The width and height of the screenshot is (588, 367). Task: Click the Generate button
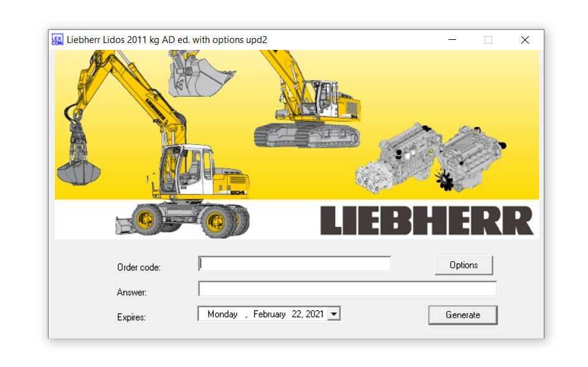(463, 315)
